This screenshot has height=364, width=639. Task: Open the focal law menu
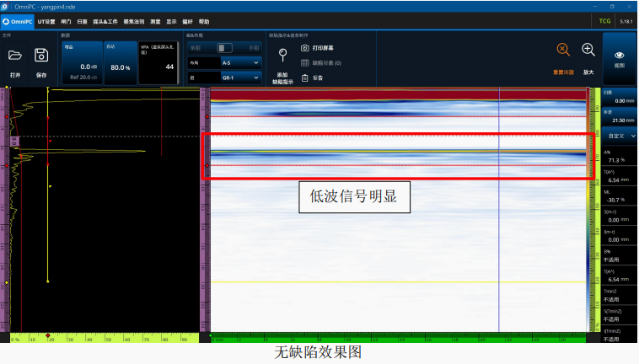tap(134, 22)
